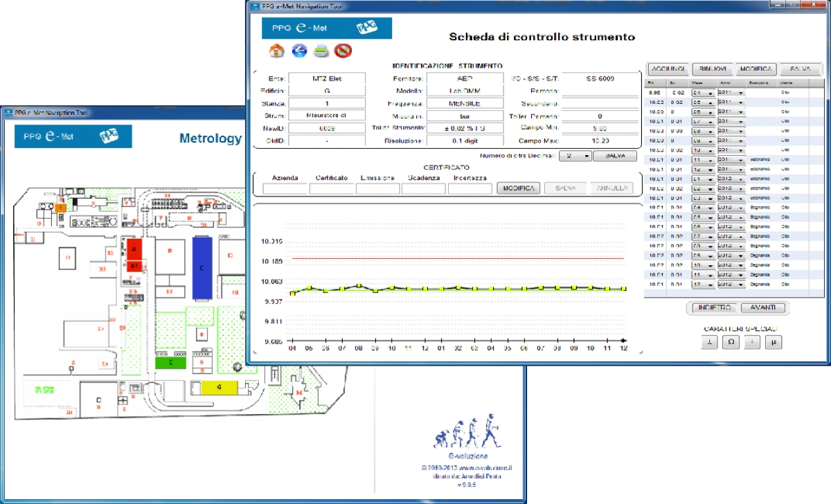The width and height of the screenshot is (831, 504).
Task: Go back with the INDIETRO button
Action: click(x=713, y=307)
